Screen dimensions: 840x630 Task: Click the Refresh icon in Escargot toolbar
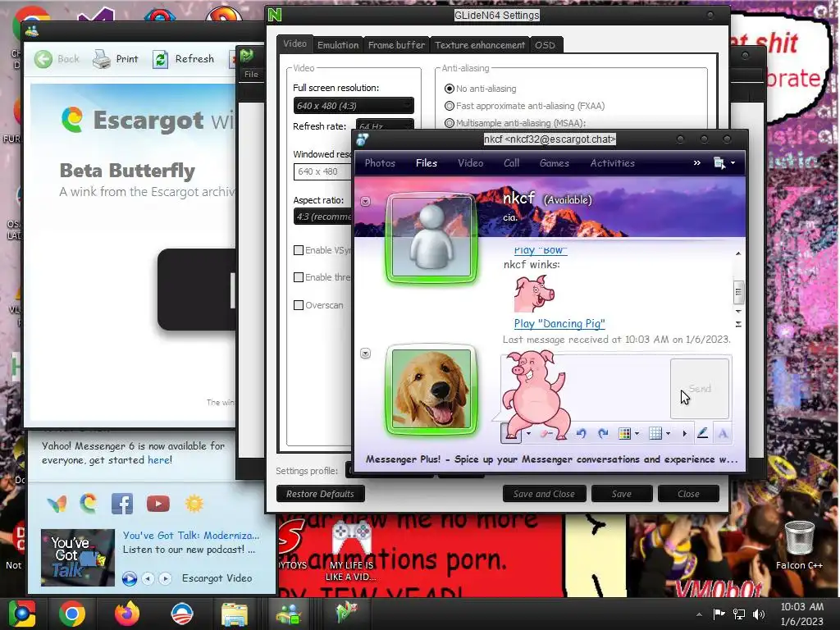pyautogui.click(x=160, y=59)
